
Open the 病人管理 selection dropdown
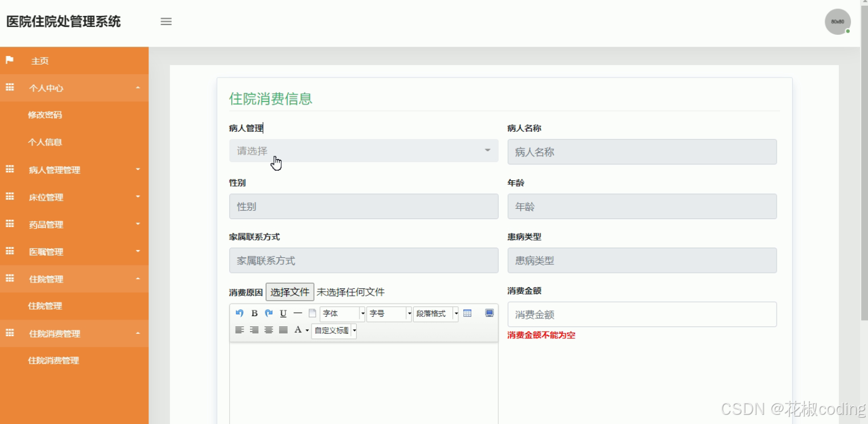(x=364, y=150)
